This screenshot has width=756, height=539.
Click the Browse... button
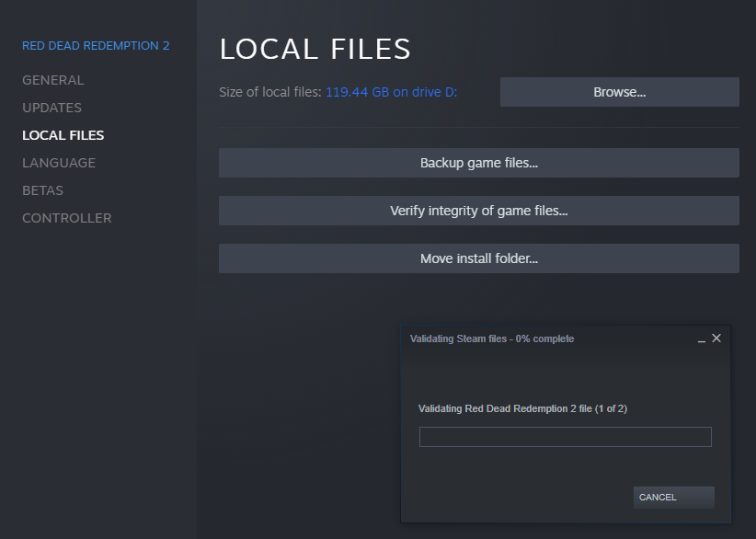[620, 92]
